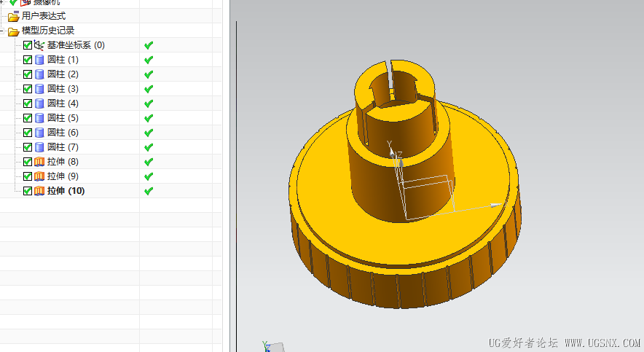Click the 用户表达式 folder icon

tap(14, 16)
